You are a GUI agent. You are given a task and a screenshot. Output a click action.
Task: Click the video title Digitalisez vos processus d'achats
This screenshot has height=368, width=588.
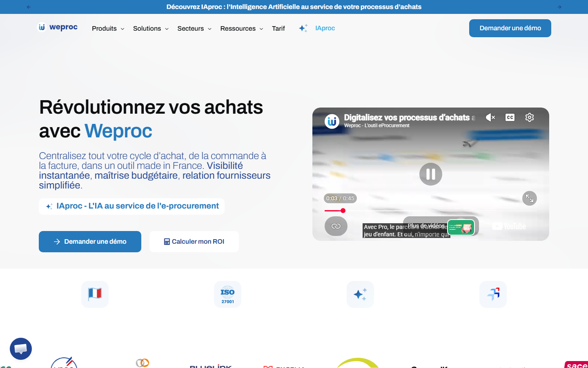[x=410, y=118]
